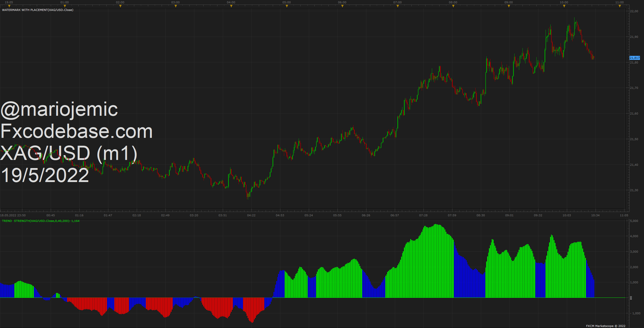Viewport: 644px width, 328px height.
Task: Click the 18.05.2022 23:50 date axis label
Action: pos(13,215)
